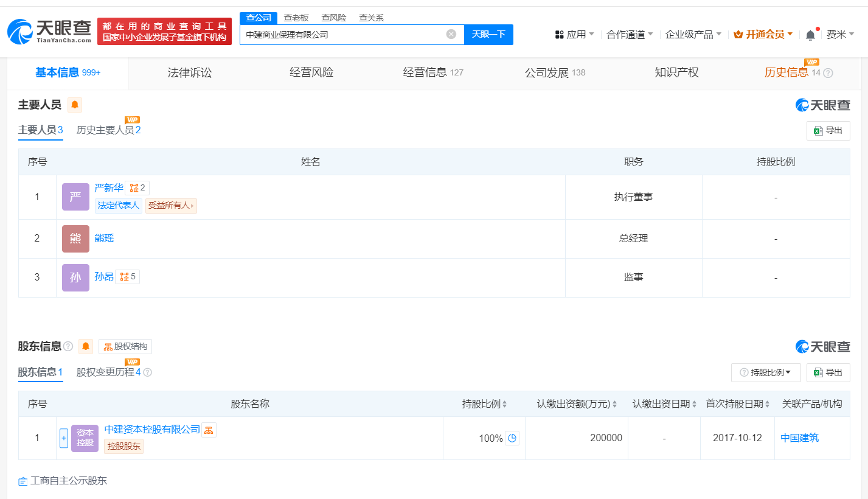868x499 pixels.
Task: Click the 天眼一下 search button
Action: coord(488,34)
